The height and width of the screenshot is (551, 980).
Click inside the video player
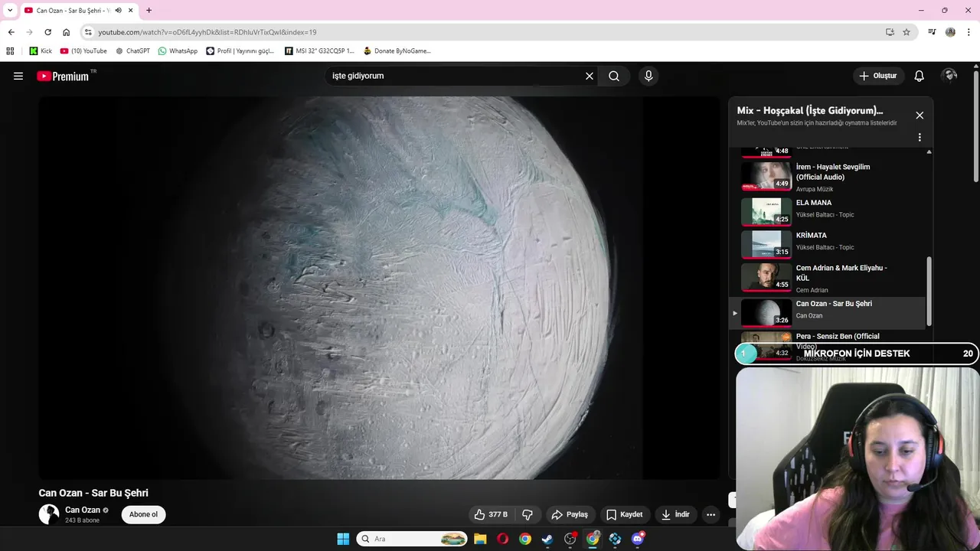click(379, 288)
